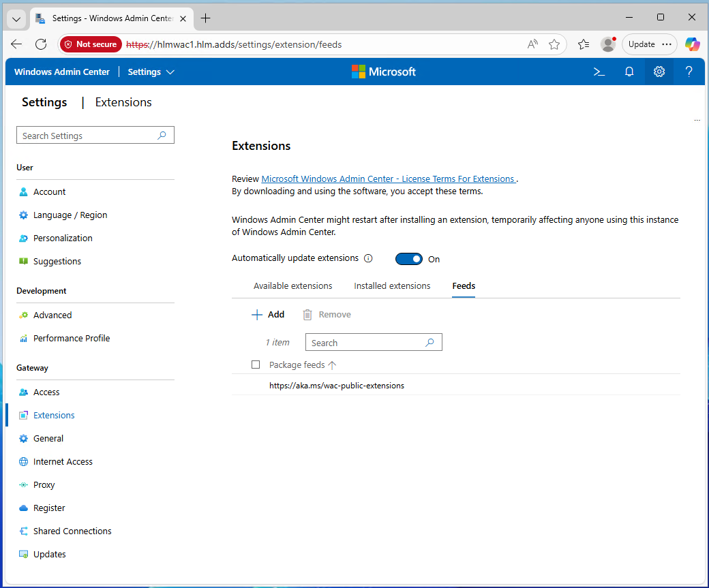Viewport: 709px width, 588px height.
Task: Open the Help question mark icon
Action: [689, 72]
